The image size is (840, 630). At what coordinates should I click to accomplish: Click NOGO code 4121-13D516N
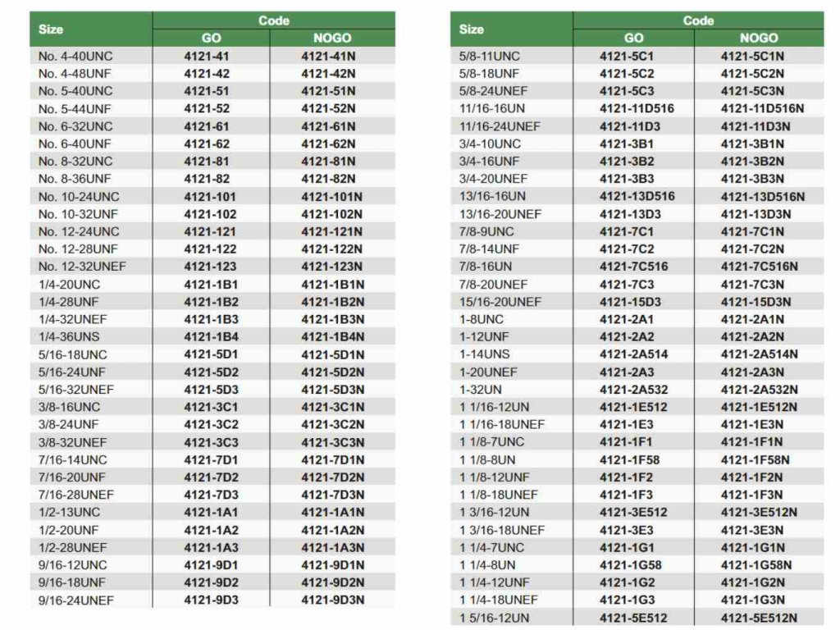point(762,196)
